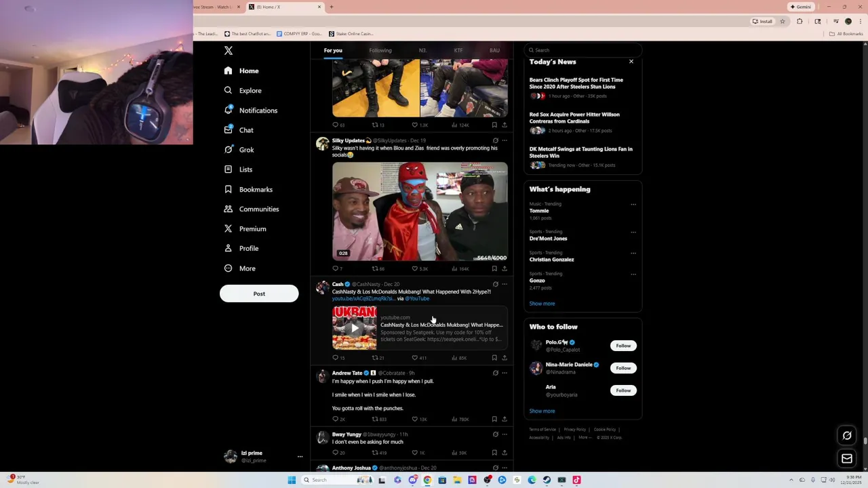Click the Profile person icon

coord(228,248)
